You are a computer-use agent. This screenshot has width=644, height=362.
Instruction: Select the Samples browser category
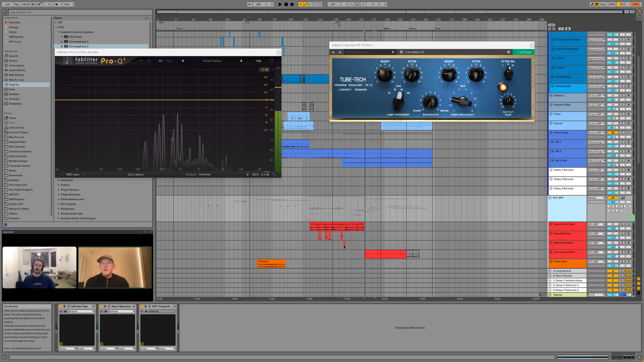(14, 94)
